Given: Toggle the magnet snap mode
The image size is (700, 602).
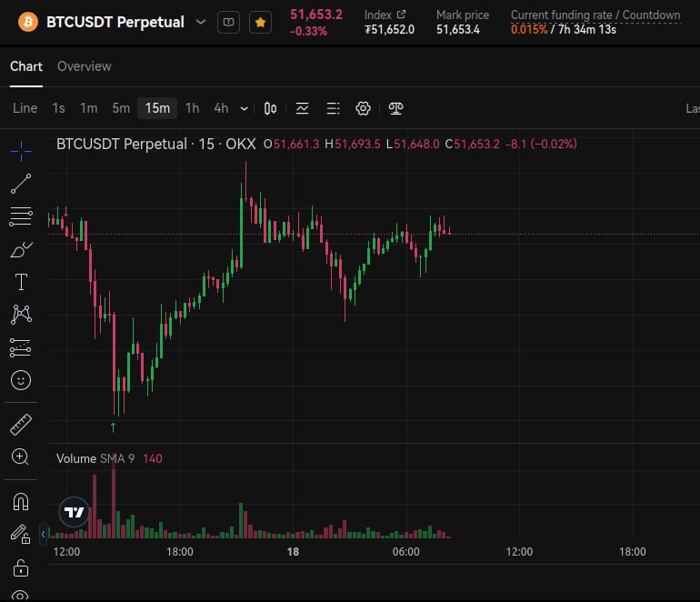Looking at the screenshot, I should click(21, 502).
